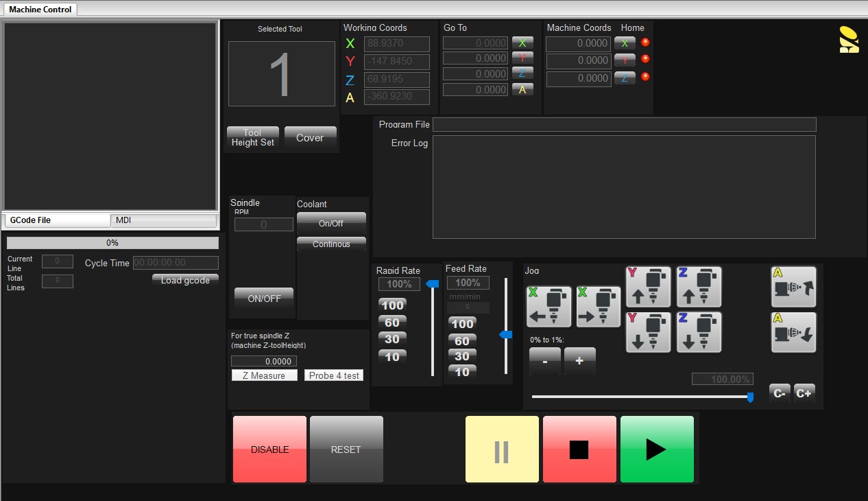This screenshot has height=501, width=868.
Task: Switch to the MDI tab
Action: click(x=163, y=220)
